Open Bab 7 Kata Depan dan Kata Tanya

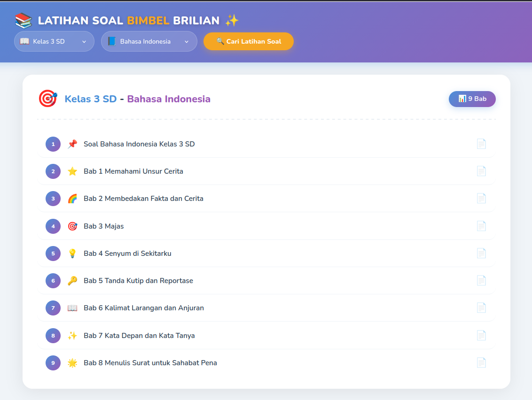tap(266, 336)
